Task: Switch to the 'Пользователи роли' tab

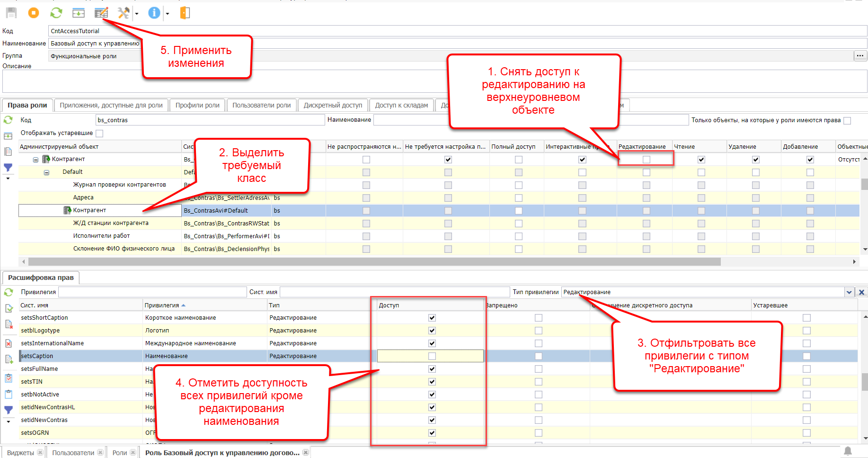Action: pos(261,105)
